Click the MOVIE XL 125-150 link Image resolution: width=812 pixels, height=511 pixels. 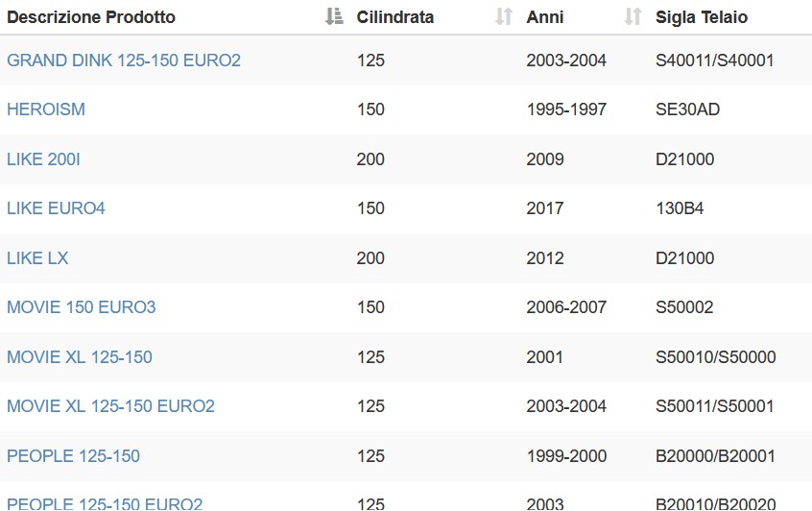80,357
